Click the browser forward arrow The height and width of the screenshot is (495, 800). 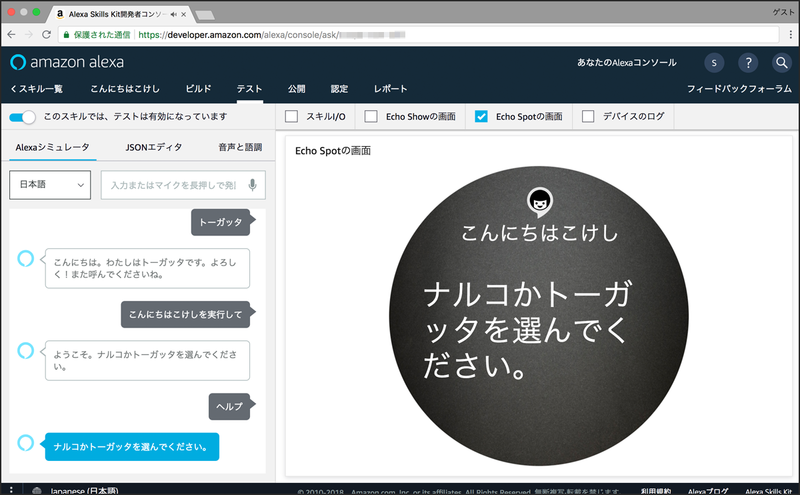(x=29, y=35)
